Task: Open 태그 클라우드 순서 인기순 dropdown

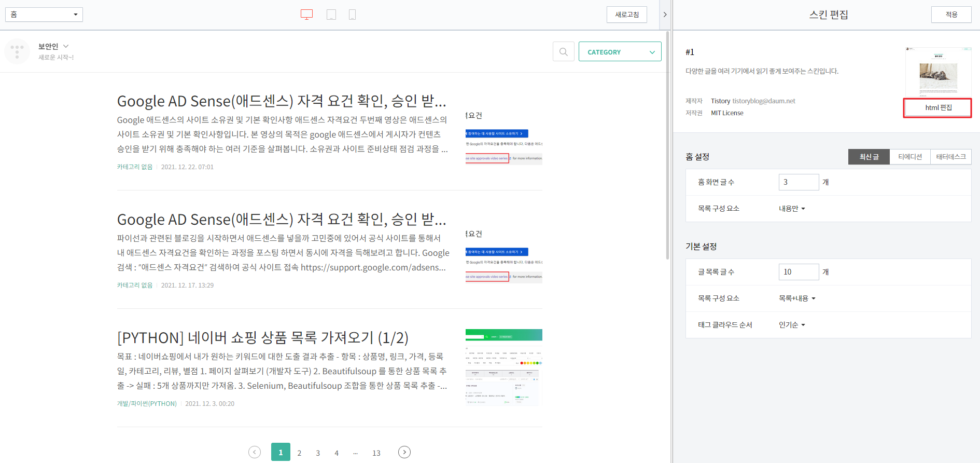Action: coord(792,325)
